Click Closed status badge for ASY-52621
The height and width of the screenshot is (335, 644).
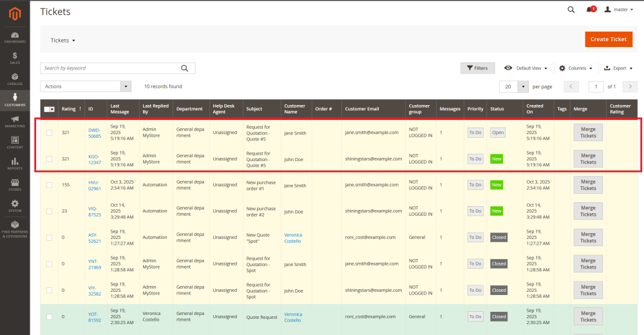[x=499, y=238]
